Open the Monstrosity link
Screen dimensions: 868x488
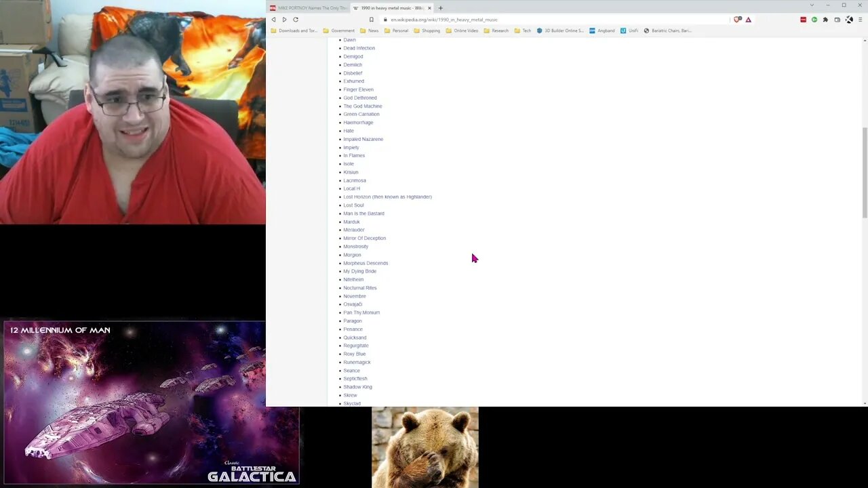(355, 246)
